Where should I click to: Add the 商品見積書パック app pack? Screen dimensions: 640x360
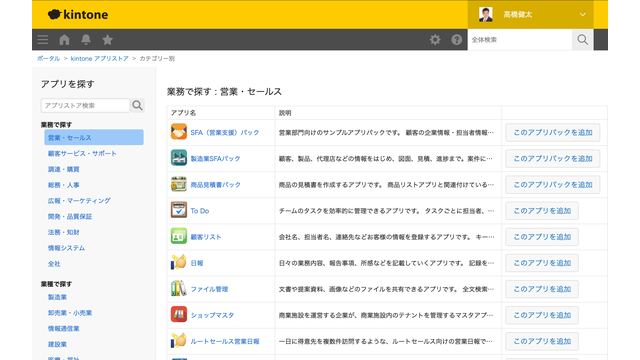[x=553, y=184]
